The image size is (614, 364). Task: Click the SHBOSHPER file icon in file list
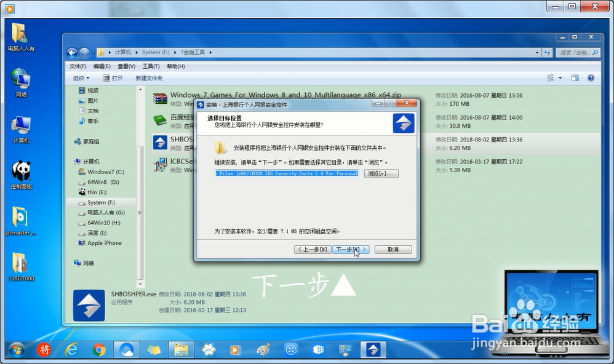pyautogui.click(x=160, y=143)
